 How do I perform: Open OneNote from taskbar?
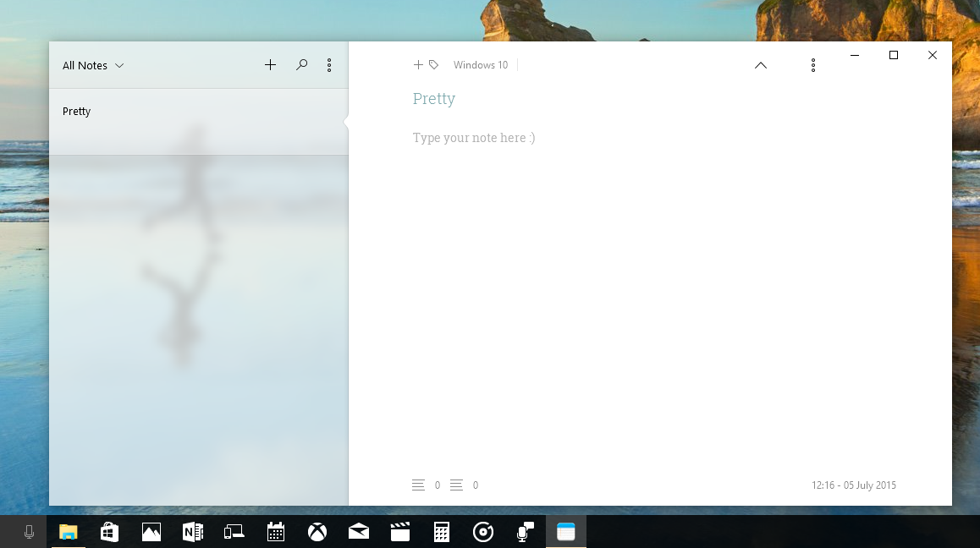(x=192, y=532)
